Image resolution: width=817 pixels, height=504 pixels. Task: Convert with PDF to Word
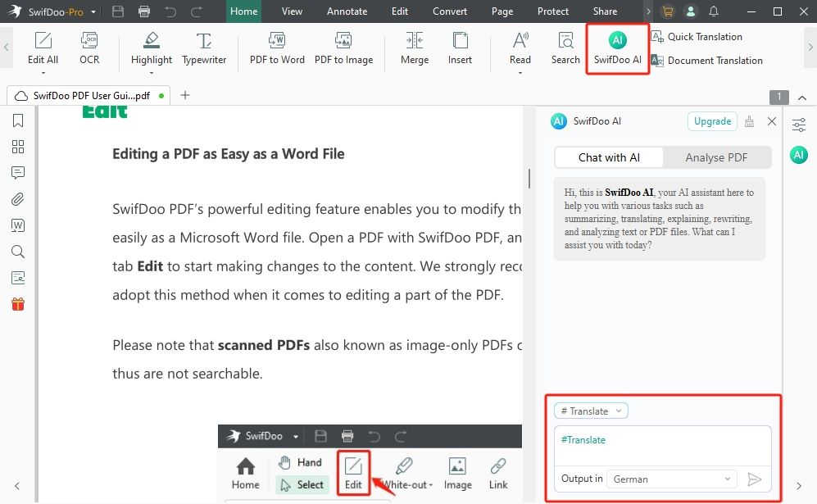(x=277, y=48)
